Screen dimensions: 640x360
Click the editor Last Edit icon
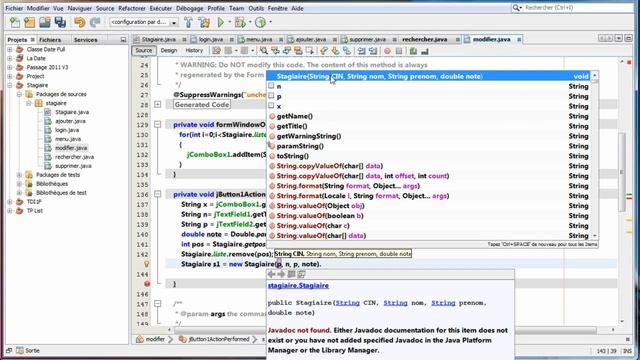tap(216, 51)
